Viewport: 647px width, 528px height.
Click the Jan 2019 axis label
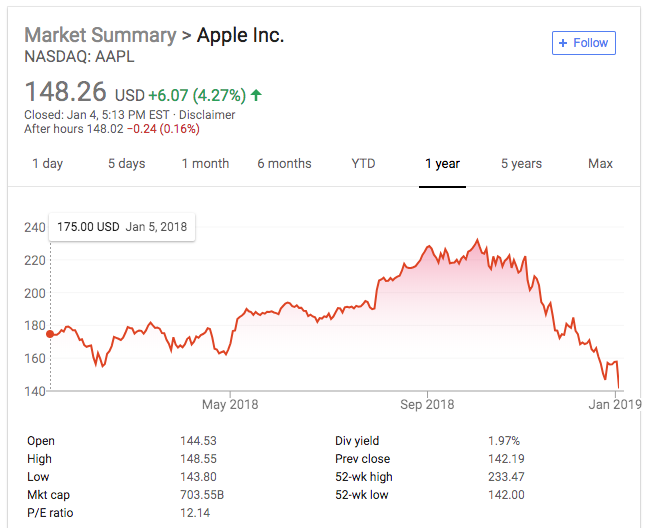pyautogui.click(x=615, y=404)
